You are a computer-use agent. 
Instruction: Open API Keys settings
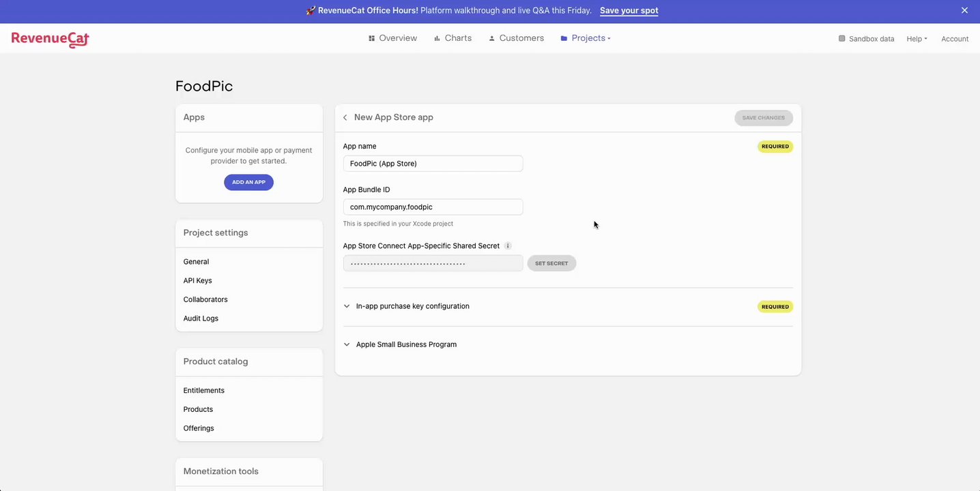(x=197, y=280)
